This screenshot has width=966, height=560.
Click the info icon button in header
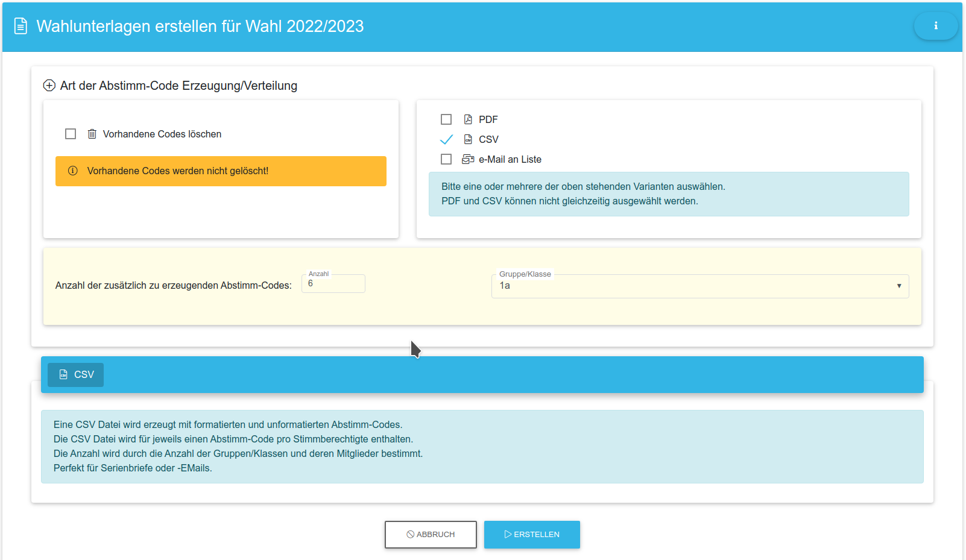click(x=935, y=26)
